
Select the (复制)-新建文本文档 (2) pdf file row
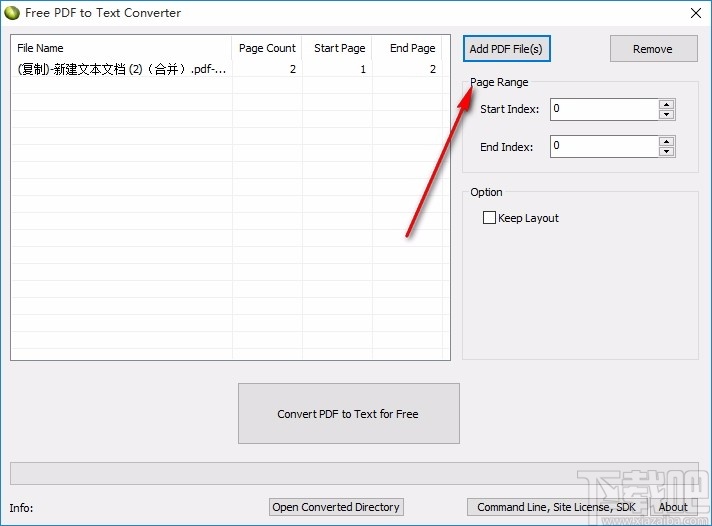[x=227, y=69]
